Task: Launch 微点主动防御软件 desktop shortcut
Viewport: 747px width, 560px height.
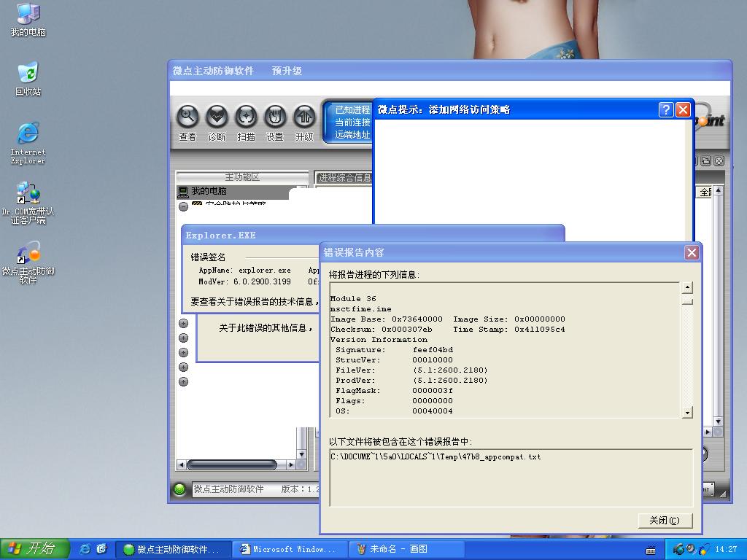Action: click(x=28, y=262)
